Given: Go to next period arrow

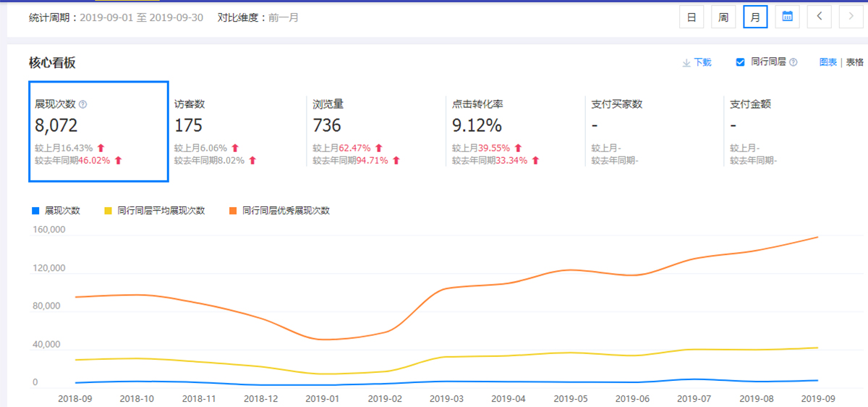Looking at the screenshot, I should coord(851,17).
